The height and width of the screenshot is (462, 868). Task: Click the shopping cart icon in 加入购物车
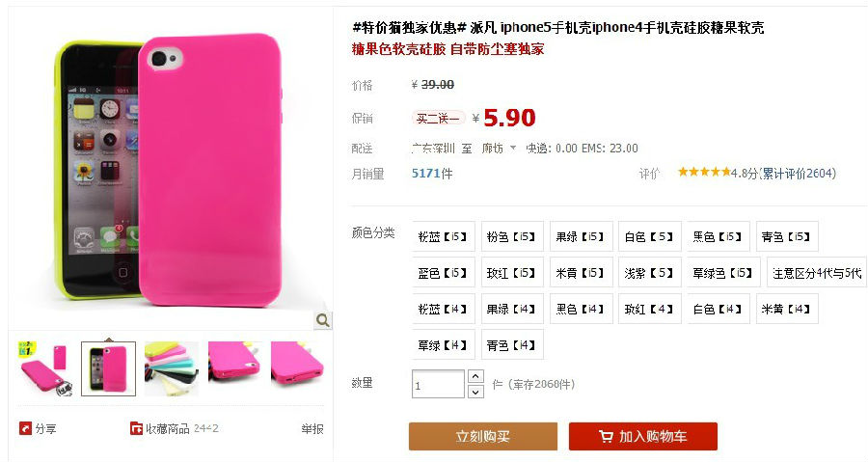[607, 437]
